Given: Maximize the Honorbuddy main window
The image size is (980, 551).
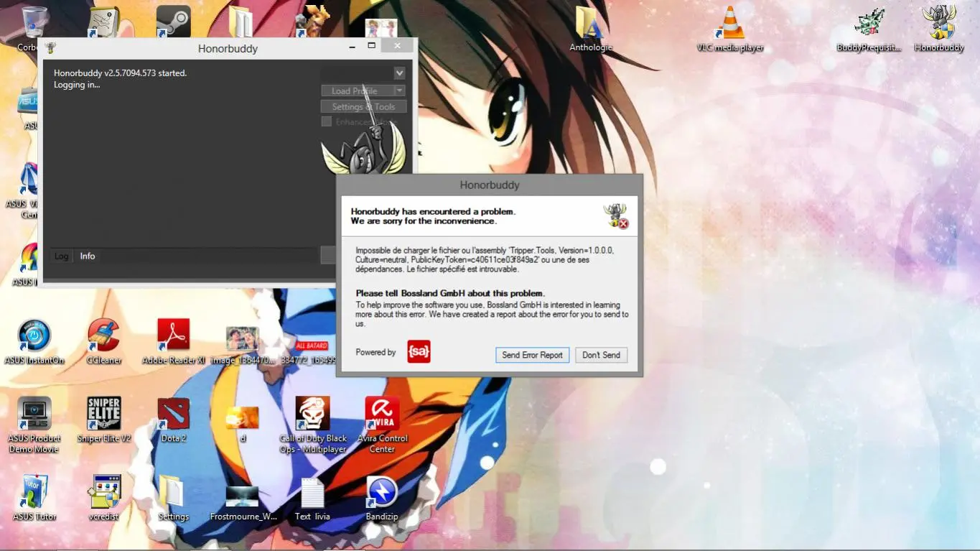Looking at the screenshot, I should (x=371, y=45).
